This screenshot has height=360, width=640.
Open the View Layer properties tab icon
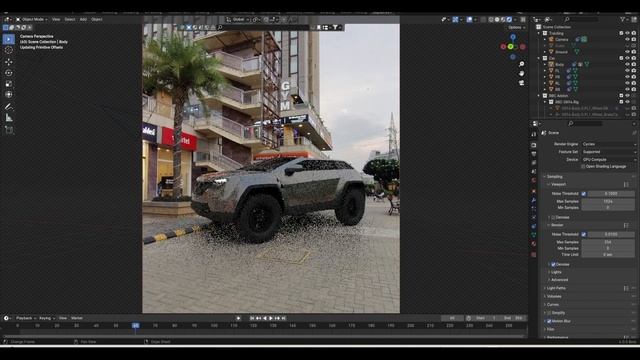pos(533,163)
